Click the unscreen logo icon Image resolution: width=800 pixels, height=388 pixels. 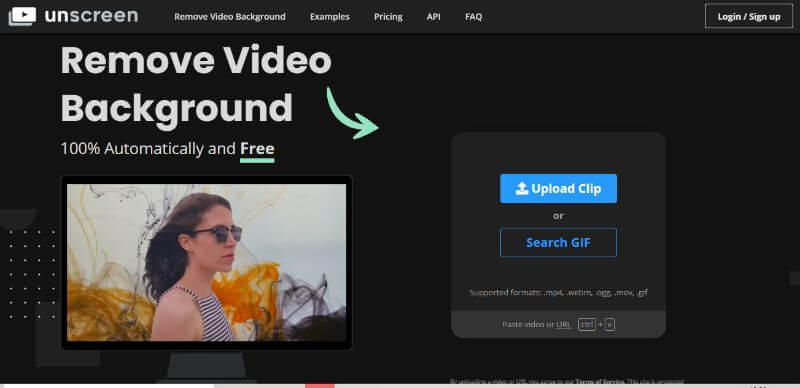click(x=22, y=16)
